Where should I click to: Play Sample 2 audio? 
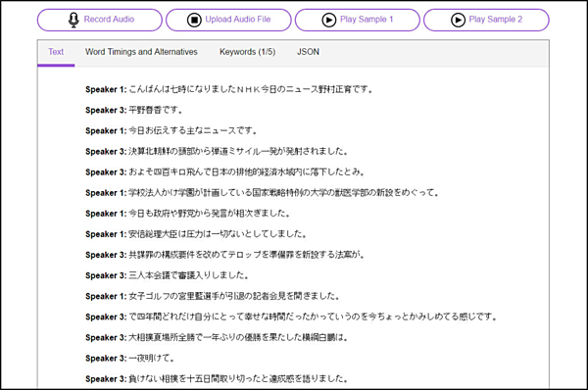click(x=486, y=20)
